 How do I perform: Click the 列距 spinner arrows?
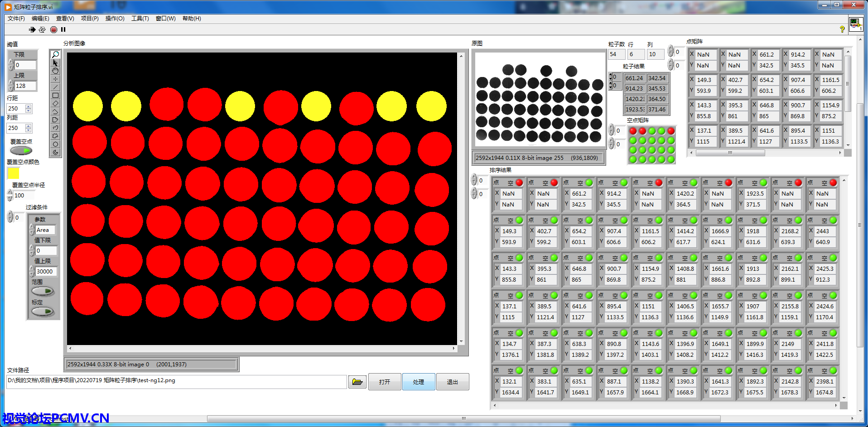tap(29, 128)
